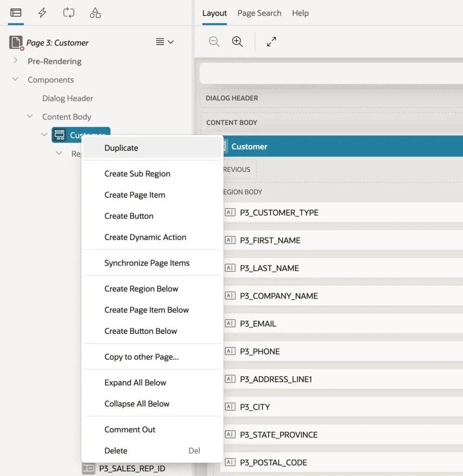Image resolution: width=463 pixels, height=476 pixels.
Task: Choose Create Dynamic Action
Action: click(153, 237)
